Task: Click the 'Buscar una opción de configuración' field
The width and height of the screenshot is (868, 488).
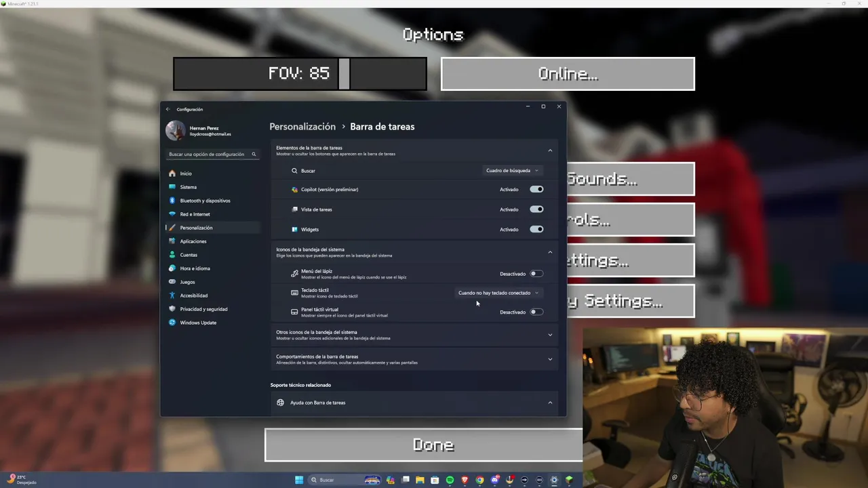Action: (x=212, y=154)
